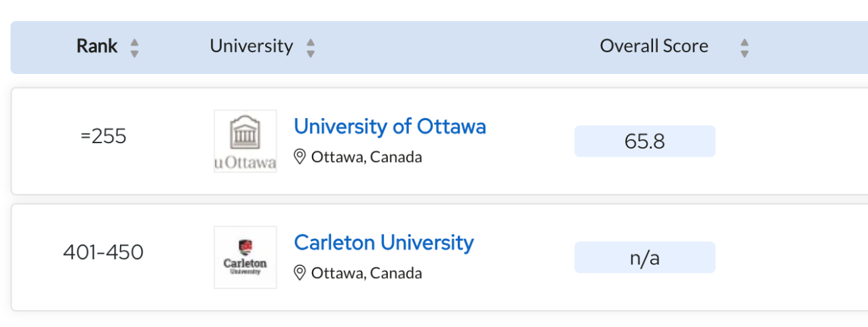Select the Overall Score column header

coord(654,46)
